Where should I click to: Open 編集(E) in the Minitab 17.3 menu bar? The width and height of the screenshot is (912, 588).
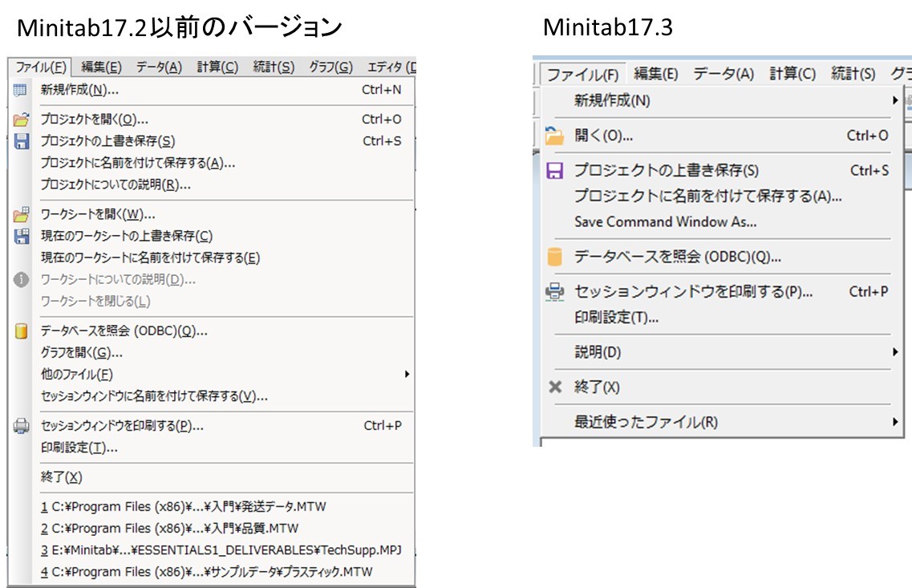[x=656, y=74]
